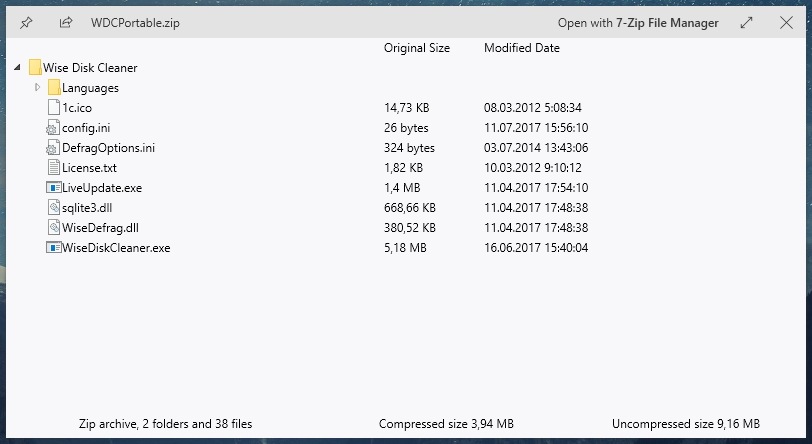Click the Modified Date column header
Screen dimensions: 812x444
[522, 48]
